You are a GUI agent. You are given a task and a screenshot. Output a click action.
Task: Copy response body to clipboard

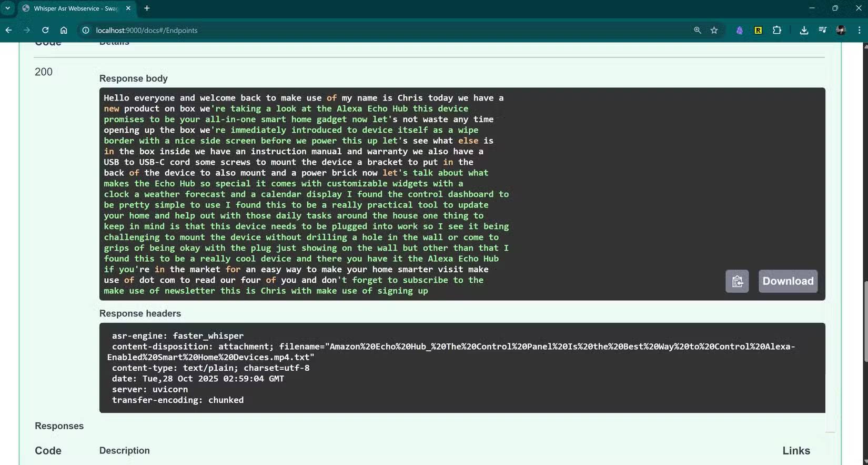coord(737,281)
